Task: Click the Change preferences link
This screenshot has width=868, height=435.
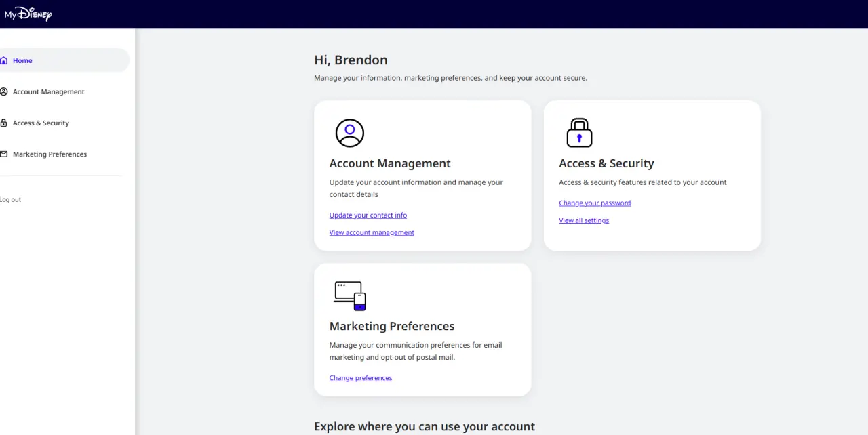Action: (361, 377)
